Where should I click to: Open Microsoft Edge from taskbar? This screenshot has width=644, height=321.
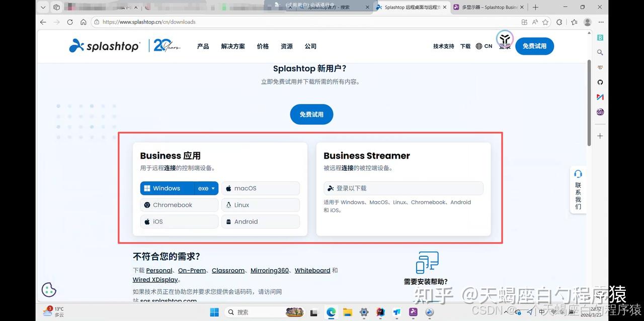(x=331, y=312)
